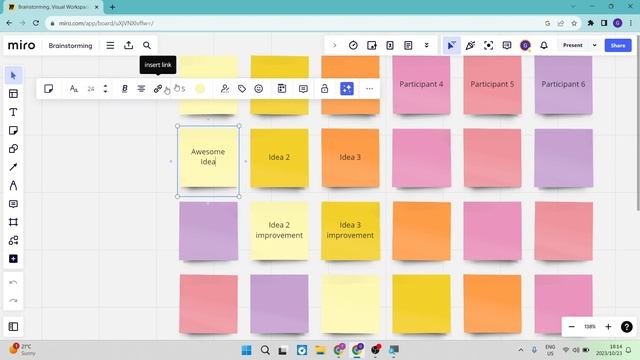Open the help question mark button
The width and height of the screenshot is (640, 360).
[627, 327]
